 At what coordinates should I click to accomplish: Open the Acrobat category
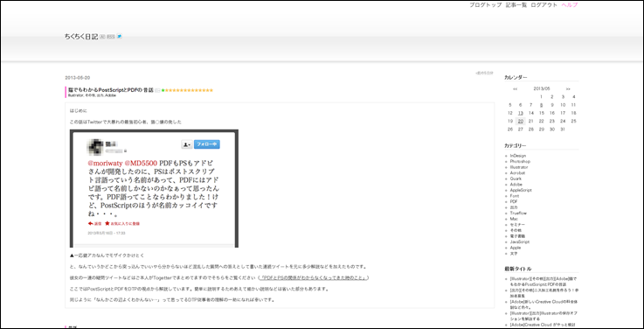(x=517, y=173)
